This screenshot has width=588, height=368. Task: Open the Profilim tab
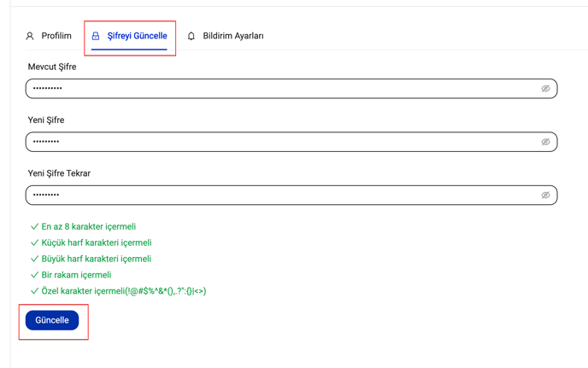(56, 37)
